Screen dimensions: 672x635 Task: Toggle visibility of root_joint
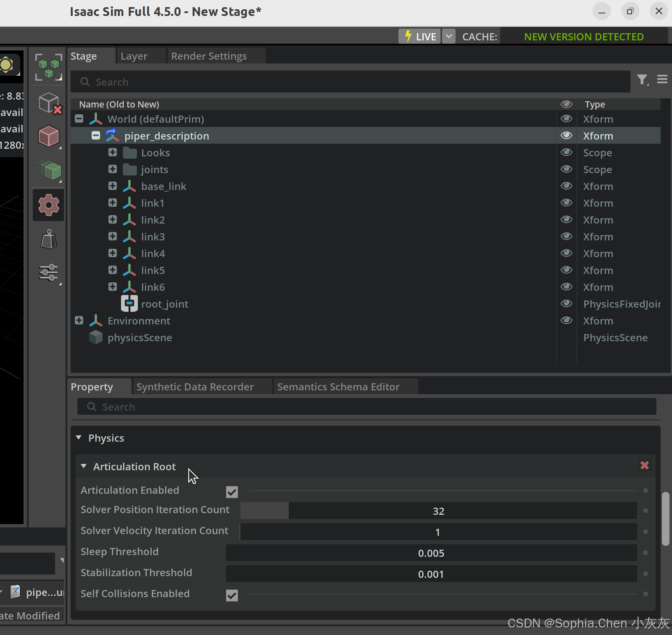[x=567, y=303]
